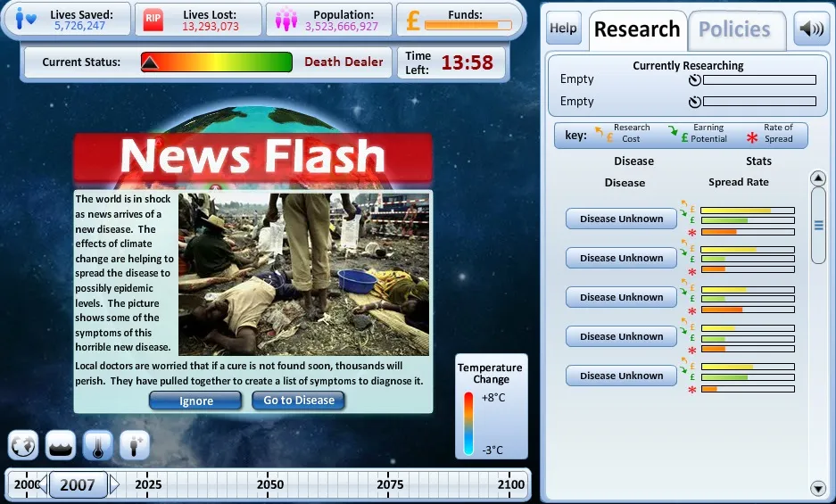Click the disease list scroll up arrow
836x504 pixels.
pyautogui.click(x=818, y=178)
